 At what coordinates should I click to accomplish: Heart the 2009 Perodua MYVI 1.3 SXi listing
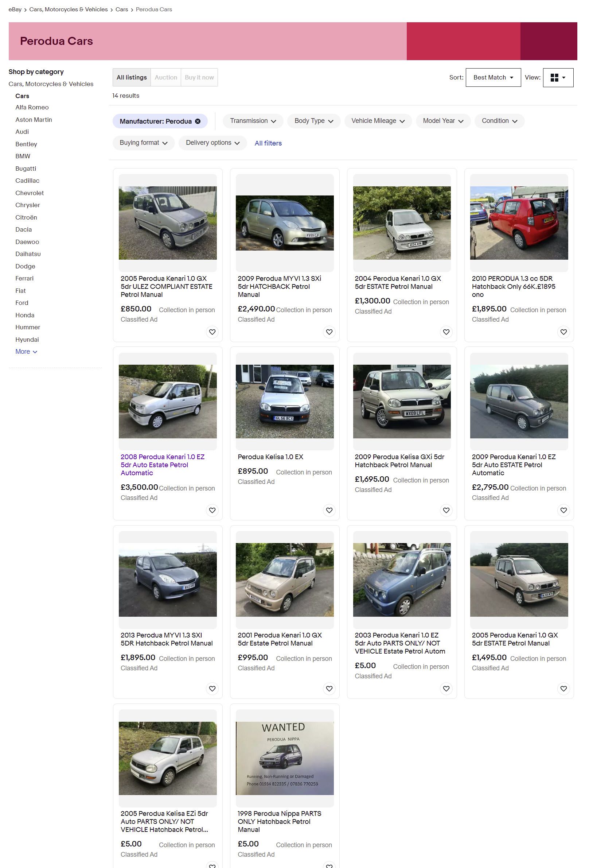[329, 332]
